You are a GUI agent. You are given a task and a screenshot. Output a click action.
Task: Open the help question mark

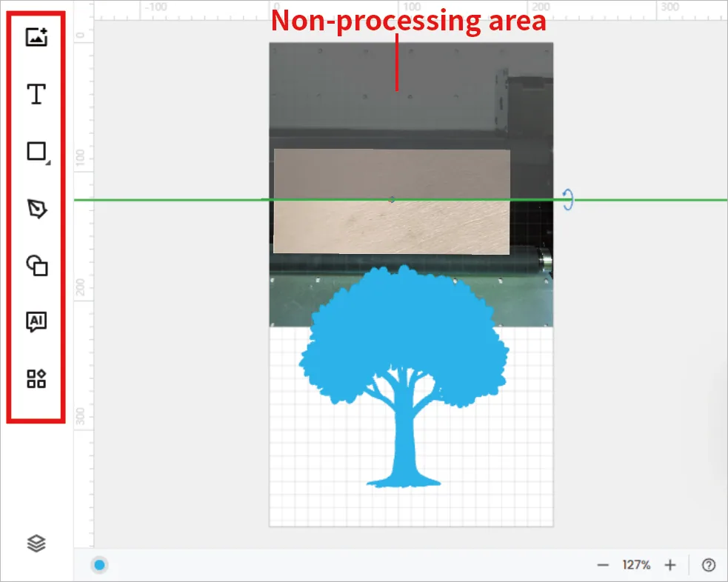(x=709, y=565)
